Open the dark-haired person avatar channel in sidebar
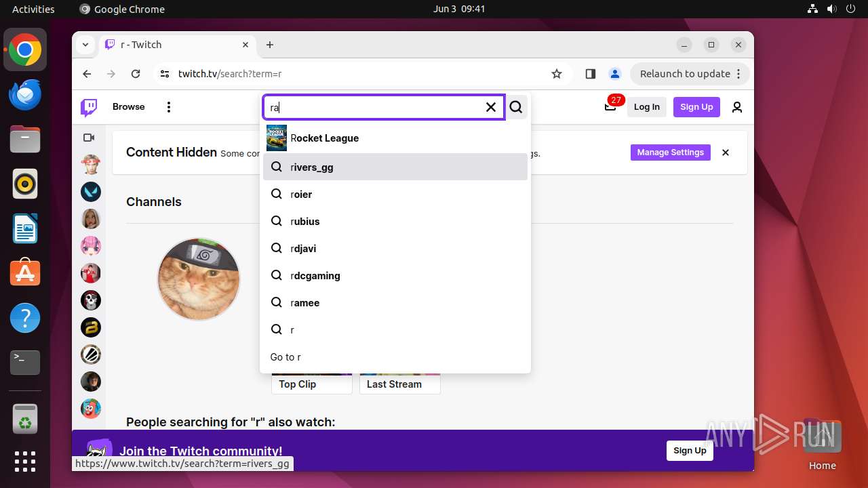This screenshot has width=868, height=488. click(x=91, y=381)
